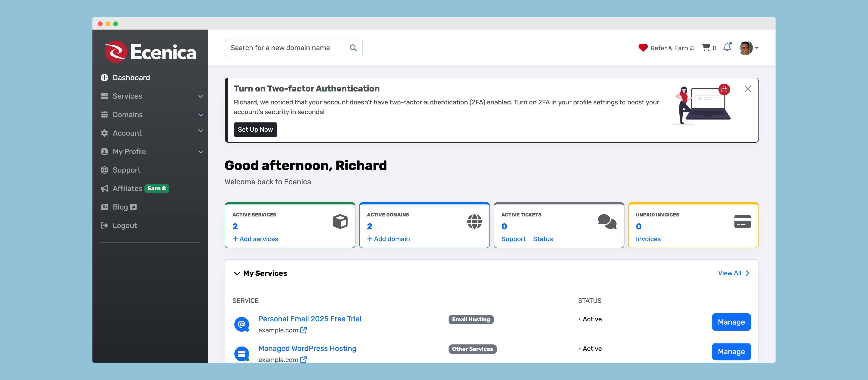Click the Unpaid Invoices credit card icon
Screen dimensions: 868x380
tap(742, 221)
